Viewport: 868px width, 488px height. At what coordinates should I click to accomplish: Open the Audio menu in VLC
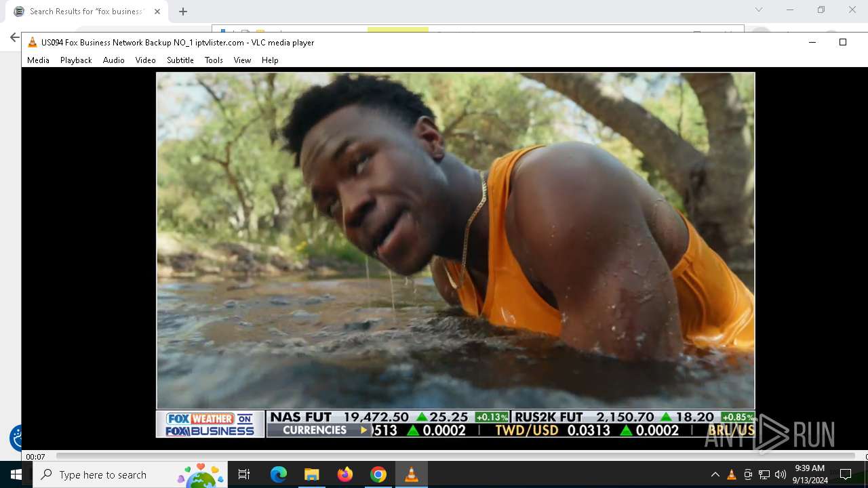(x=113, y=60)
